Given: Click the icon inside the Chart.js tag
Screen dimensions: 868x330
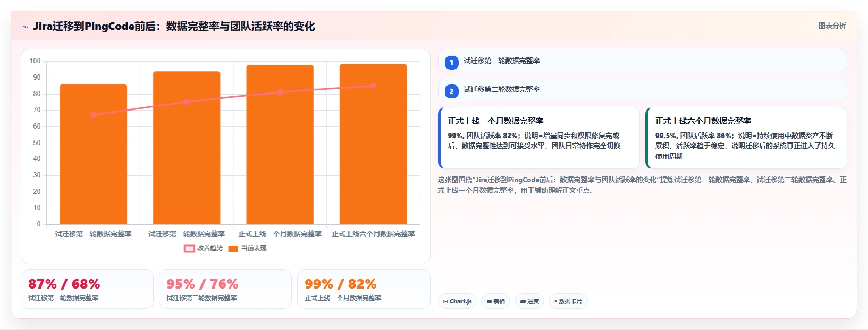Looking at the screenshot, I should point(445,301).
